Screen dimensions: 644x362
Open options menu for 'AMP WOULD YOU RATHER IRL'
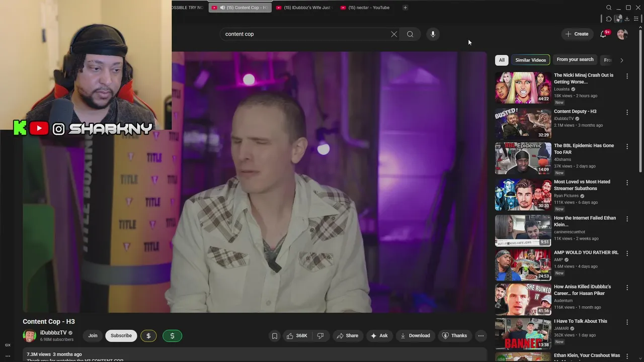[627, 253]
